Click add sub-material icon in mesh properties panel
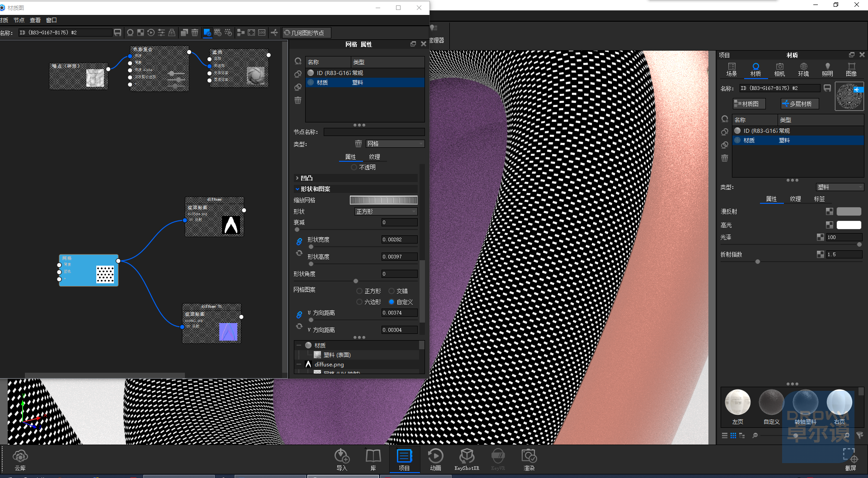 pyautogui.click(x=298, y=61)
